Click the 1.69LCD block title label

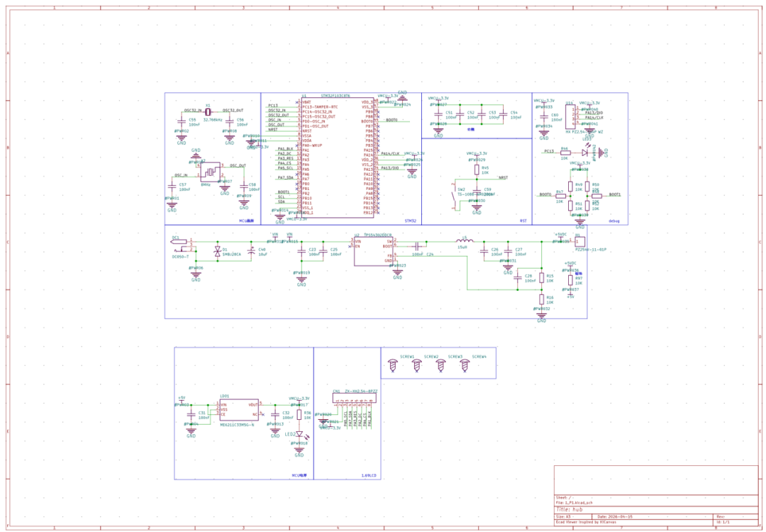tap(368, 475)
